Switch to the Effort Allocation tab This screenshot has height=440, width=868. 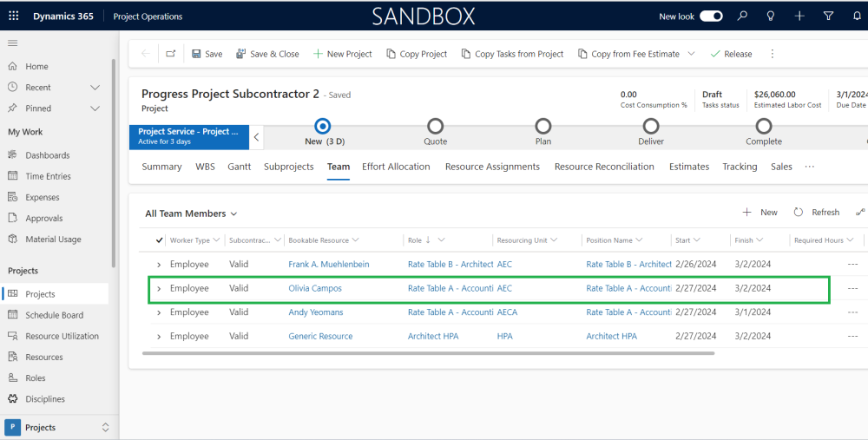click(396, 167)
